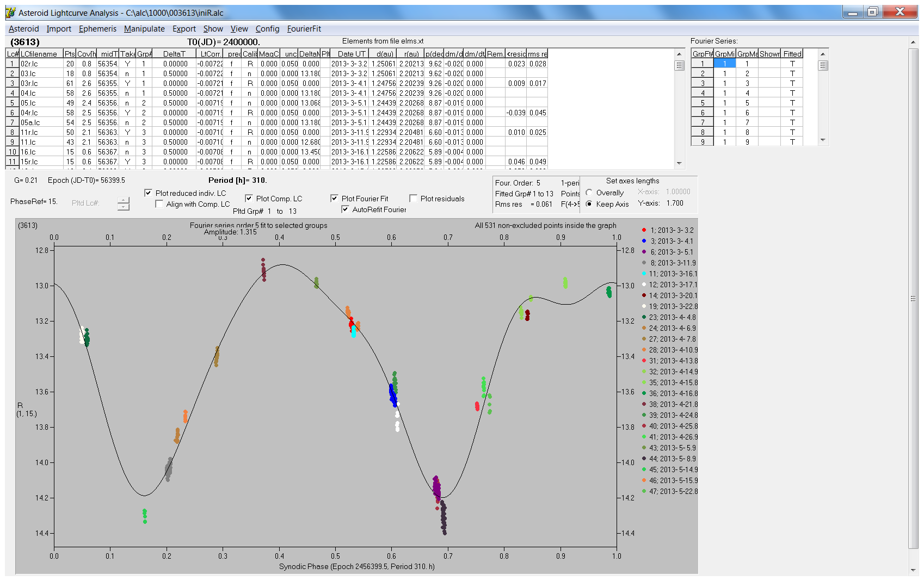Toggle Plot Fourier Fit checkbox

tap(334, 198)
